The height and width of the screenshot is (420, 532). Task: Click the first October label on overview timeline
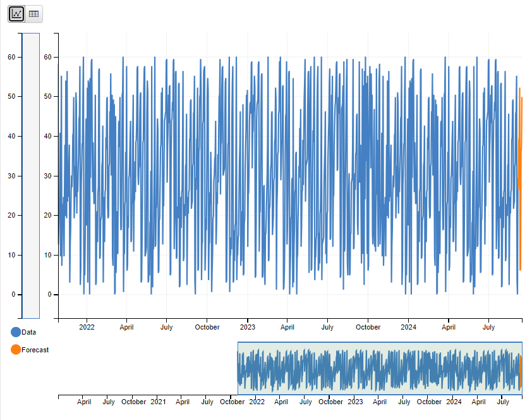(133, 402)
